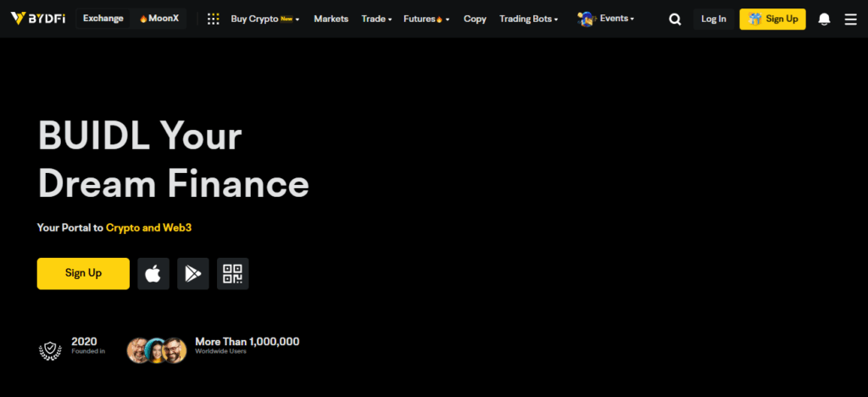Viewport: 868px width, 397px height.
Task: Switch to the MoonX tab
Action: [x=159, y=19]
